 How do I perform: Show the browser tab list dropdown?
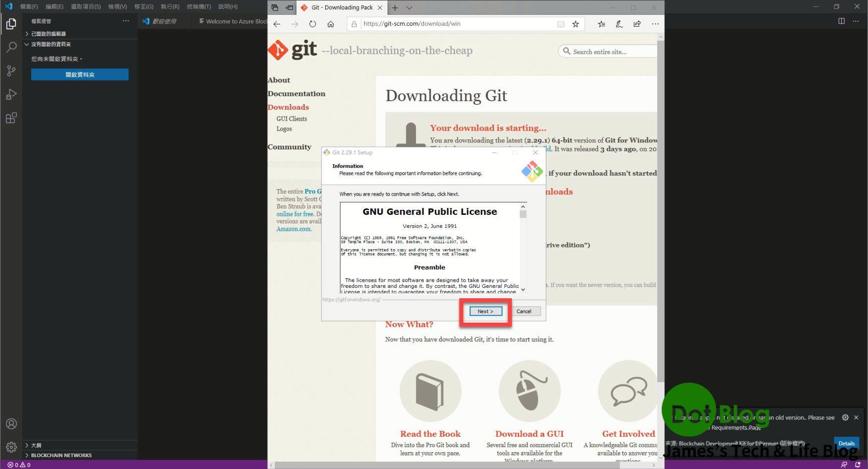pyautogui.click(x=409, y=7)
